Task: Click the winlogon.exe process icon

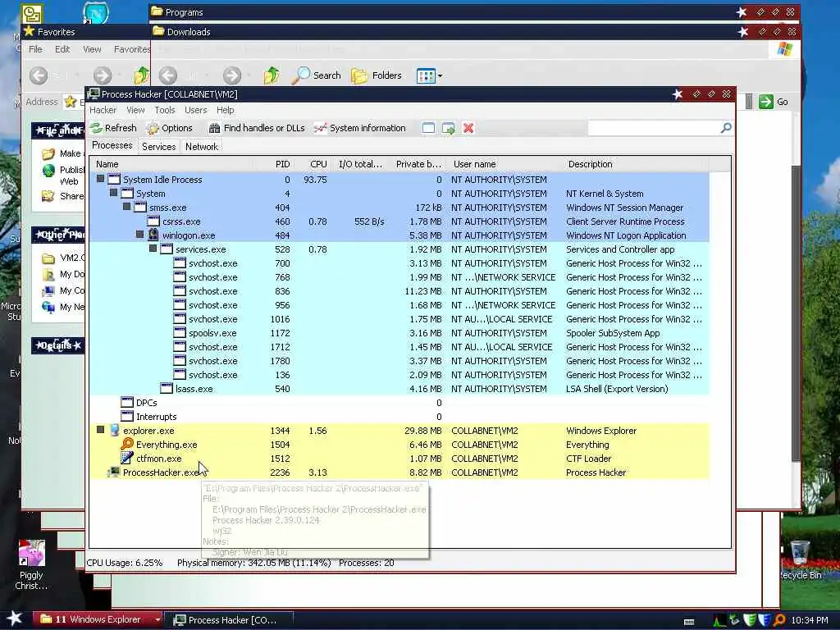Action: [153, 235]
